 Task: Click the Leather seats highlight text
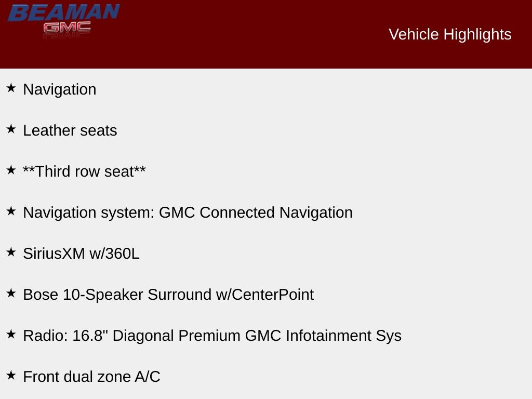click(70, 130)
